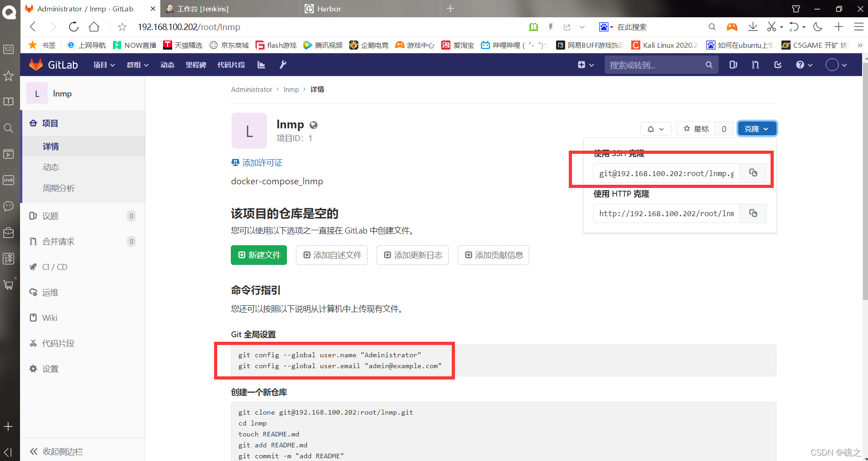Click the browser back arrow
The width and height of the screenshot is (868, 461).
point(33,27)
